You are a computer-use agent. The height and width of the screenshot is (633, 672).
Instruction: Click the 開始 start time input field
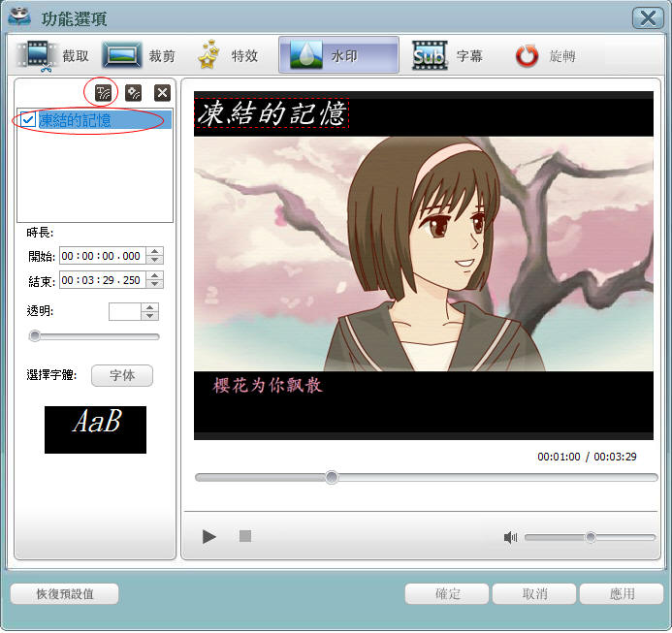101,256
